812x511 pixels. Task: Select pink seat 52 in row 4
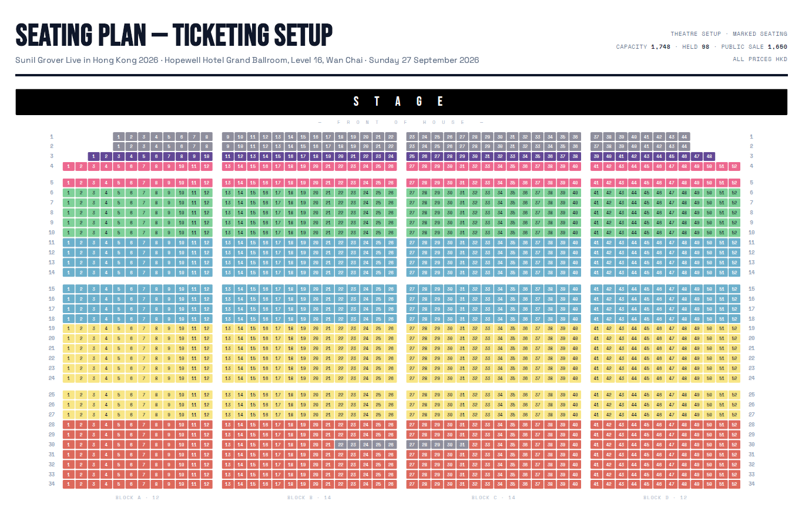click(x=734, y=166)
